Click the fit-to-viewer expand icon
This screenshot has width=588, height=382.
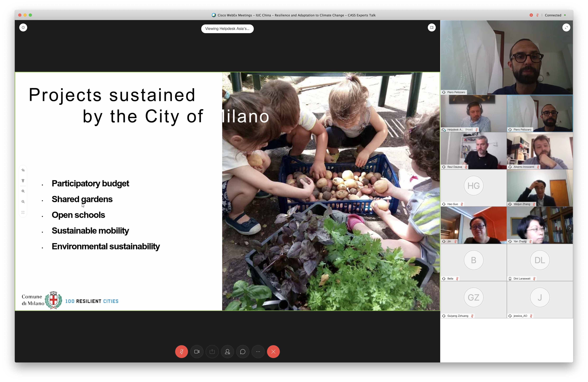pos(23,212)
